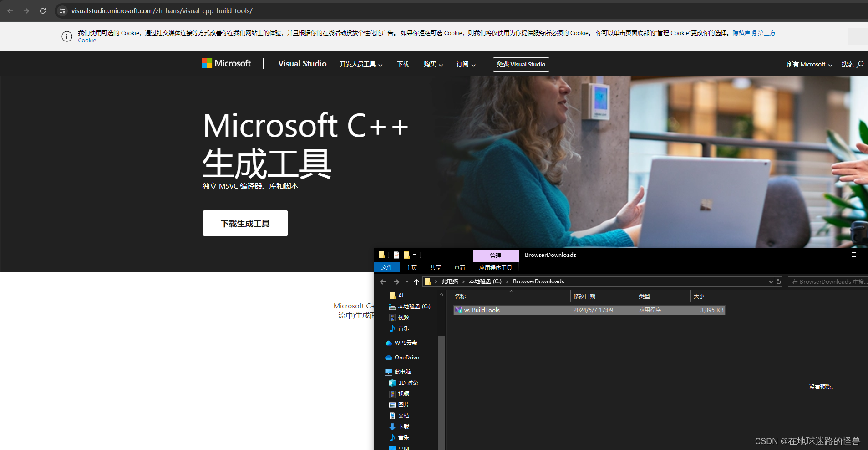Select the 管理 contextual tab
The width and height of the screenshot is (868, 450).
(x=496, y=256)
